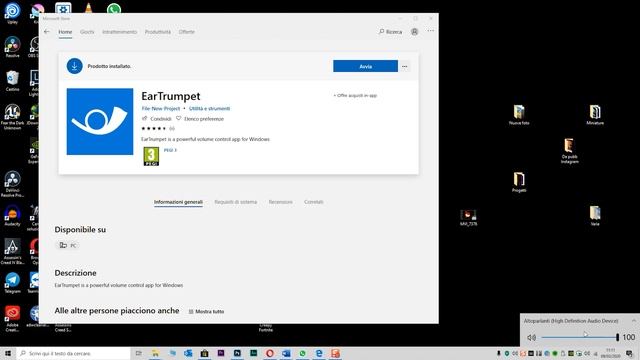Open the Windows Start menu
The height and width of the screenshot is (360, 640).
click(x=8, y=353)
